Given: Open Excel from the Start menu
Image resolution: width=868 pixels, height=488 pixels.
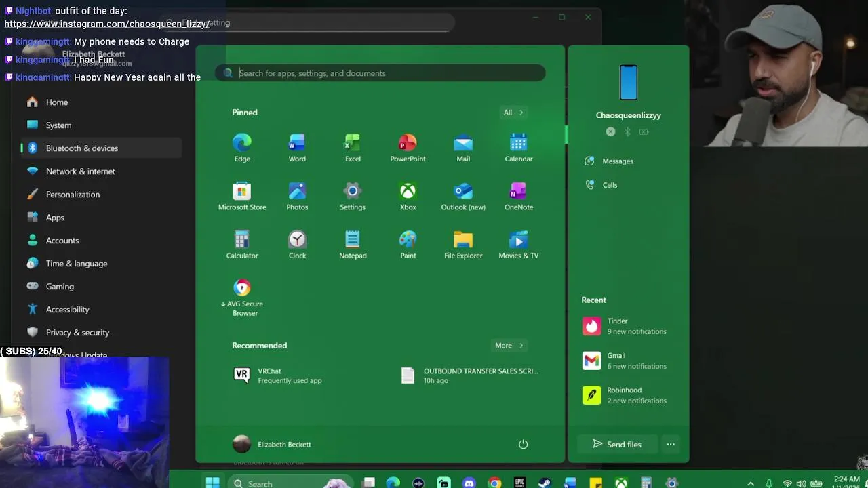Looking at the screenshot, I should pyautogui.click(x=353, y=148).
